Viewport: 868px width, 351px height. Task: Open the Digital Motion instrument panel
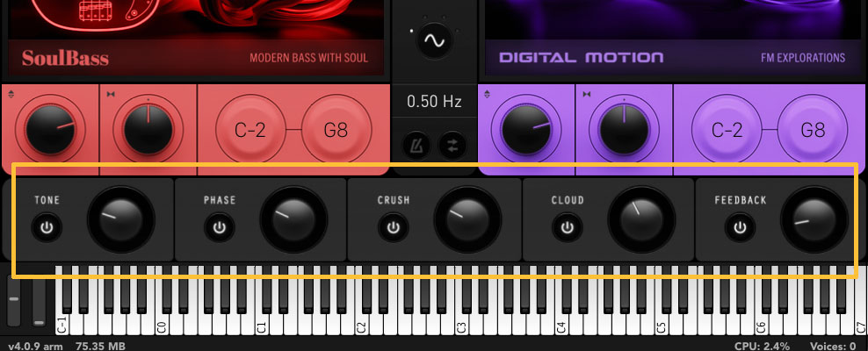[x=672, y=37]
